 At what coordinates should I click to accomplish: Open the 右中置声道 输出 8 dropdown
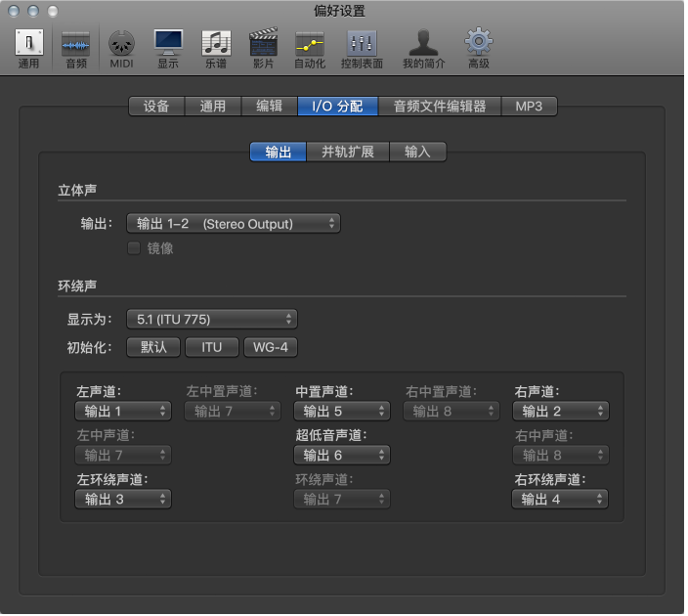pyautogui.click(x=451, y=412)
